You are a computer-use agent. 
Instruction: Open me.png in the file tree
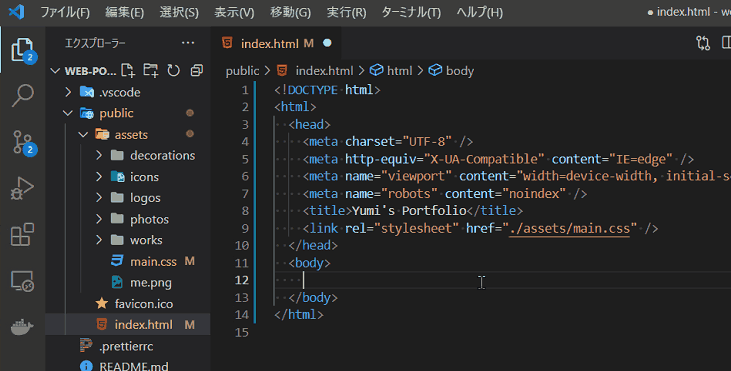tap(150, 282)
